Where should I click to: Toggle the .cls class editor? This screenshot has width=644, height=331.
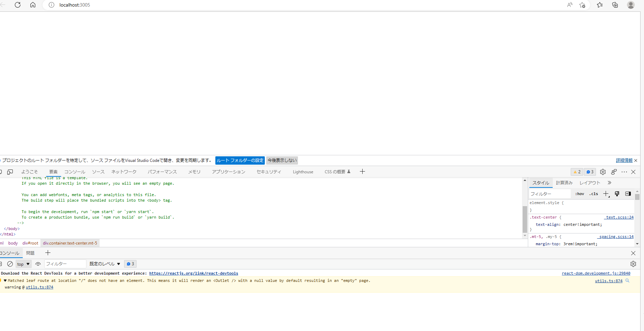pos(594,194)
